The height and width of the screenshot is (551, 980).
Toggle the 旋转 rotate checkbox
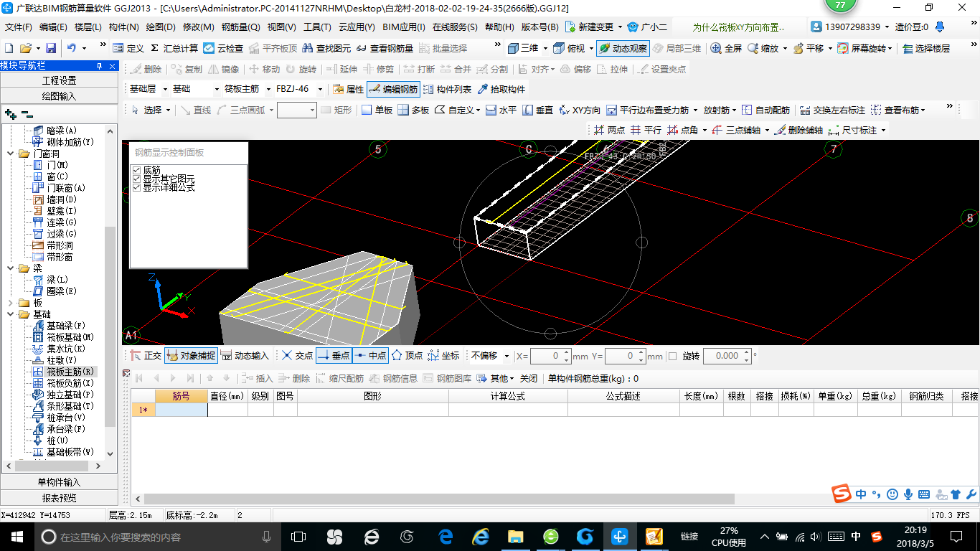(x=672, y=356)
